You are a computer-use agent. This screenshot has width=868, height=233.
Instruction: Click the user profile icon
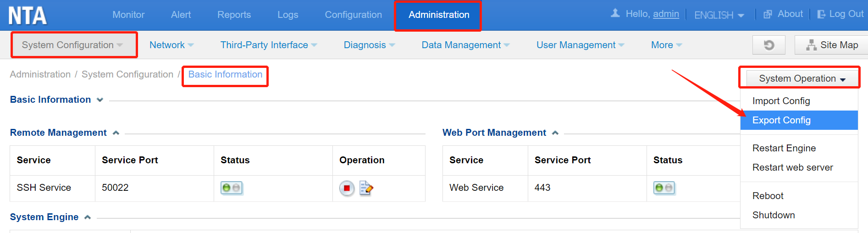(615, 14)
